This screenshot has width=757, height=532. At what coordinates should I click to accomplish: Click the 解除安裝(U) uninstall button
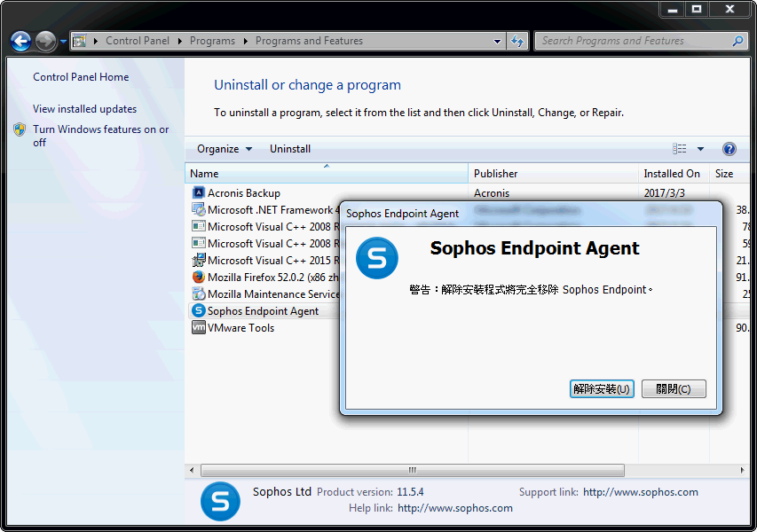[x=602, y=388]
